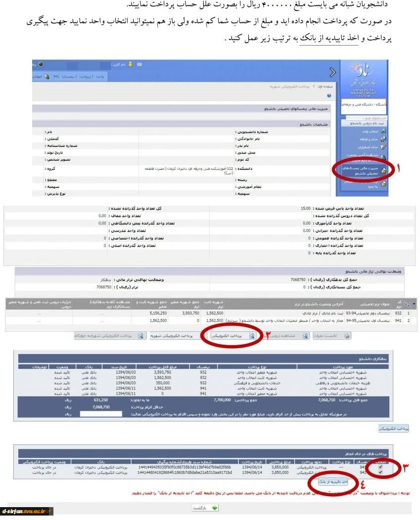Click the magnifier icon on 'پرداخت الکترونیکی' button
Image resolution: width=420 pixels, height=520 pixels.
(251, 335)
